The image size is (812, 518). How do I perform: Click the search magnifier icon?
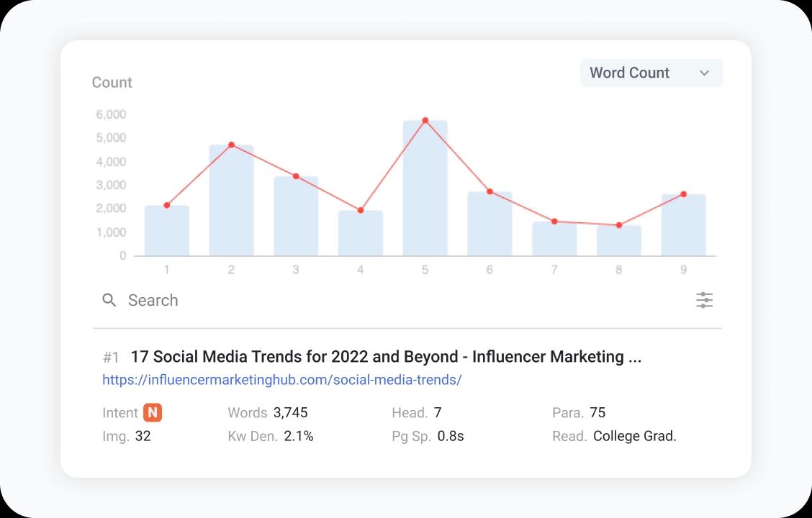[x=109, y=300]
